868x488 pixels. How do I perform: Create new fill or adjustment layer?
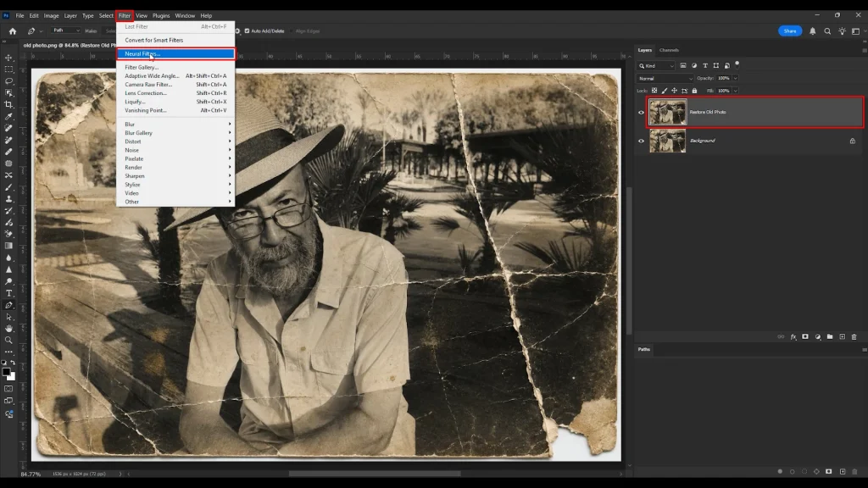[818, 336]
